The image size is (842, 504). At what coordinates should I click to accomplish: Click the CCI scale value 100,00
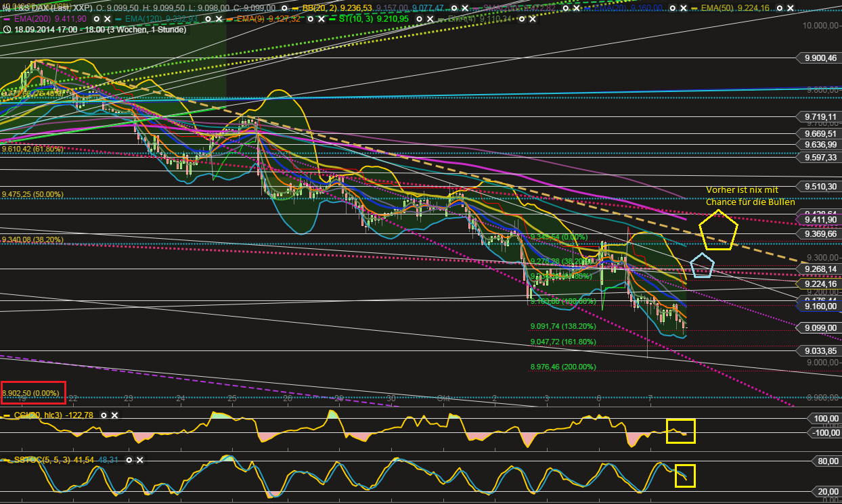(824, 419)
